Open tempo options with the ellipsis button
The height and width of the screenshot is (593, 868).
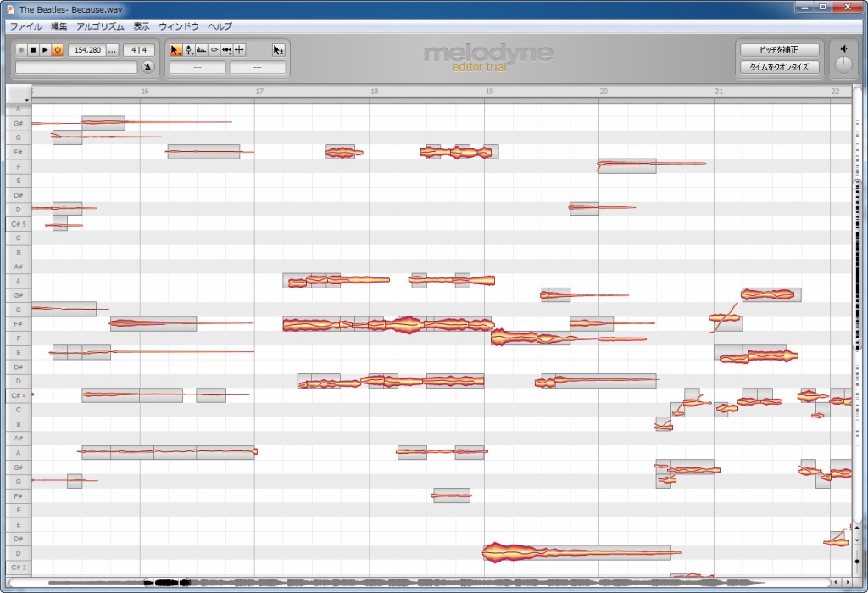113,50
